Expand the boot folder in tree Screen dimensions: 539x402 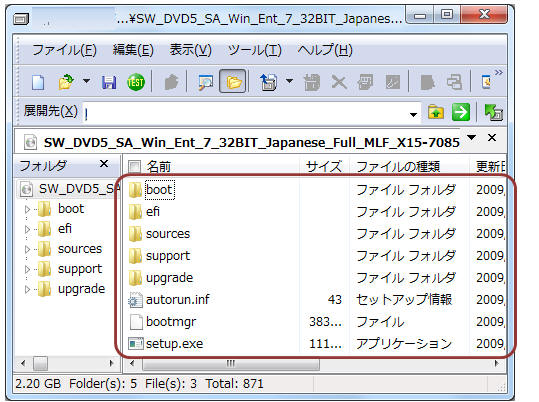tap(28, 209)
